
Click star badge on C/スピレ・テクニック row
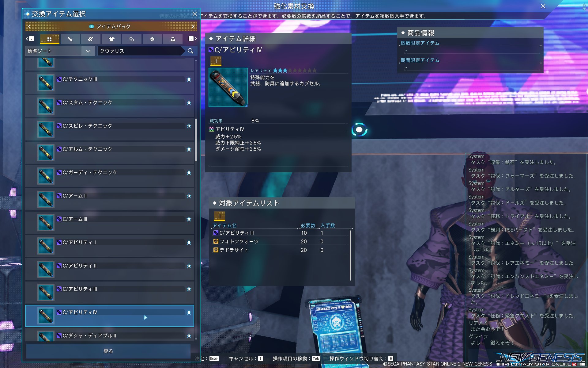(189, 126)
